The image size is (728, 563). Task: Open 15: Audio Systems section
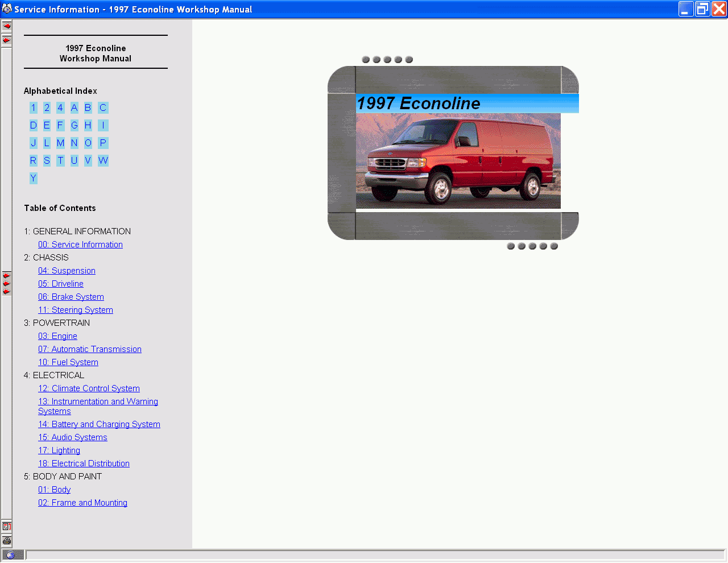point(73,437)
